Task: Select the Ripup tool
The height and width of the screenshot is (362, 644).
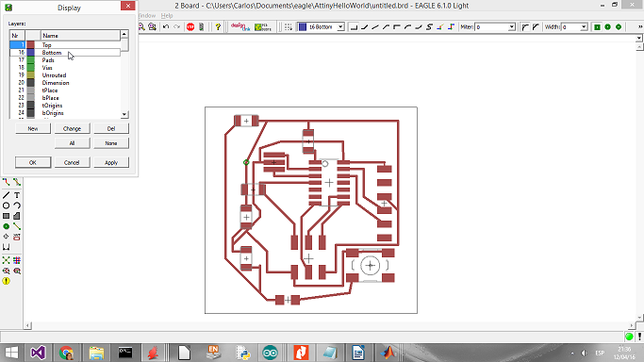Action: tap(17, 182)
